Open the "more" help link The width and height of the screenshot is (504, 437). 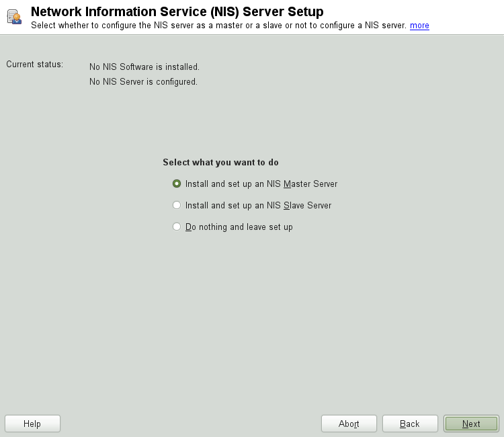tap(419, 26)
